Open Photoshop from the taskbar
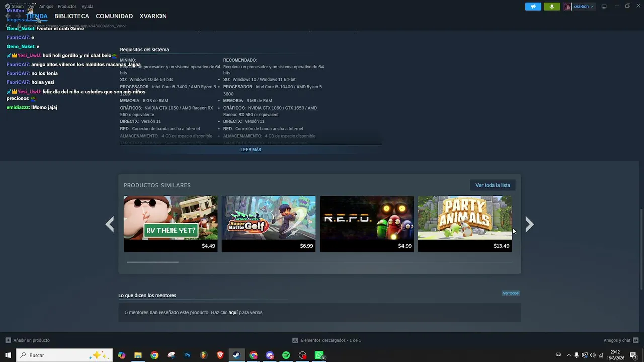The image size is (644, 362). [187, 355]
